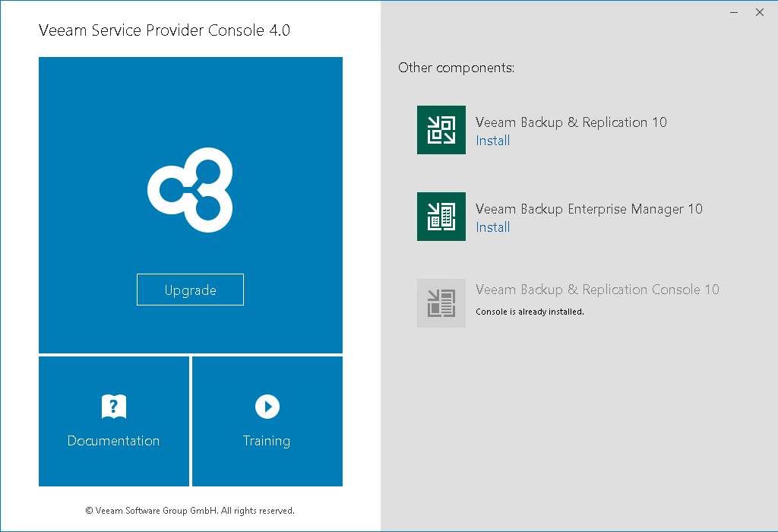Click the Veeam Service Provider Console logo
The height and width of the screenshot is (532, 778).
190,190
